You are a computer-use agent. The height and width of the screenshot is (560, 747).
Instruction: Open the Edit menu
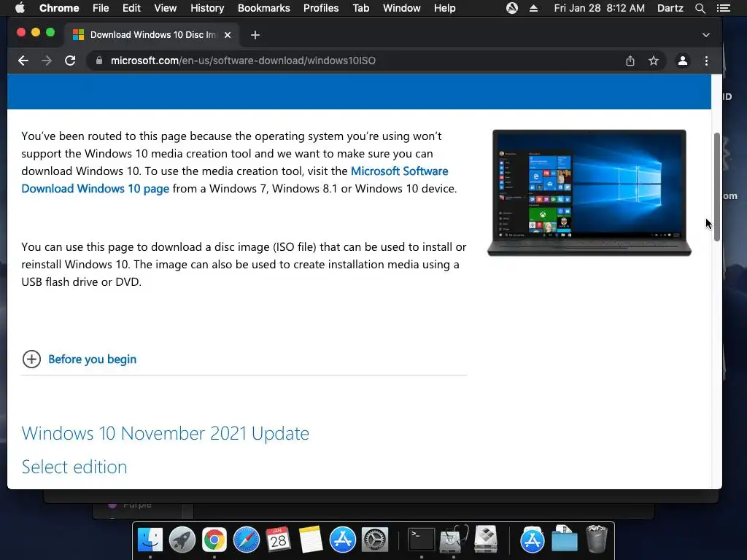point(131,8)
